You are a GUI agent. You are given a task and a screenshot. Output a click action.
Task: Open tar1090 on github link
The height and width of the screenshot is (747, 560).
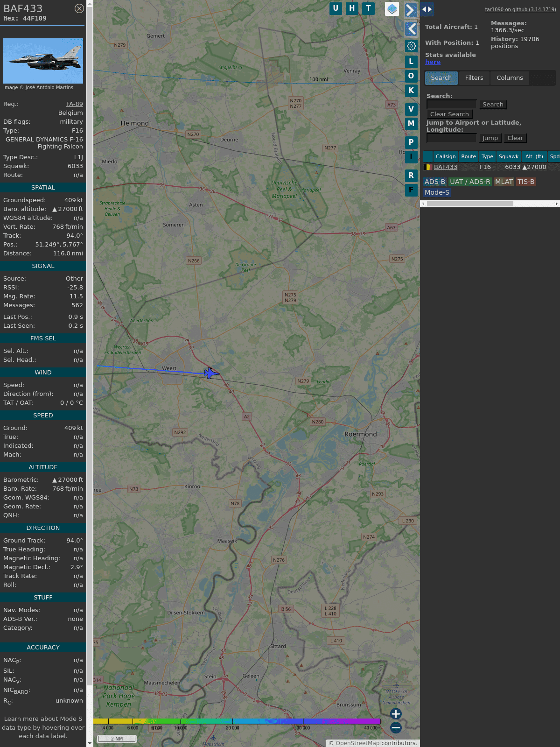click(x=520, y=9)
